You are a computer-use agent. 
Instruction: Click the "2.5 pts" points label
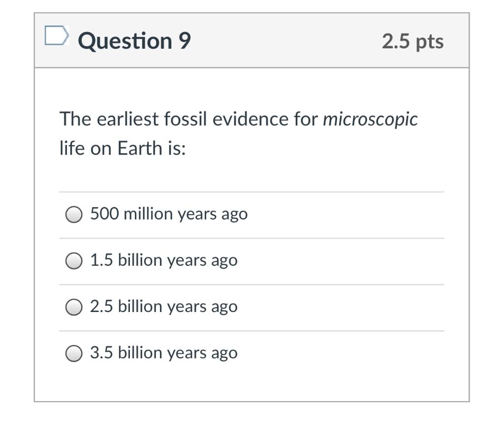pos(412,41)
